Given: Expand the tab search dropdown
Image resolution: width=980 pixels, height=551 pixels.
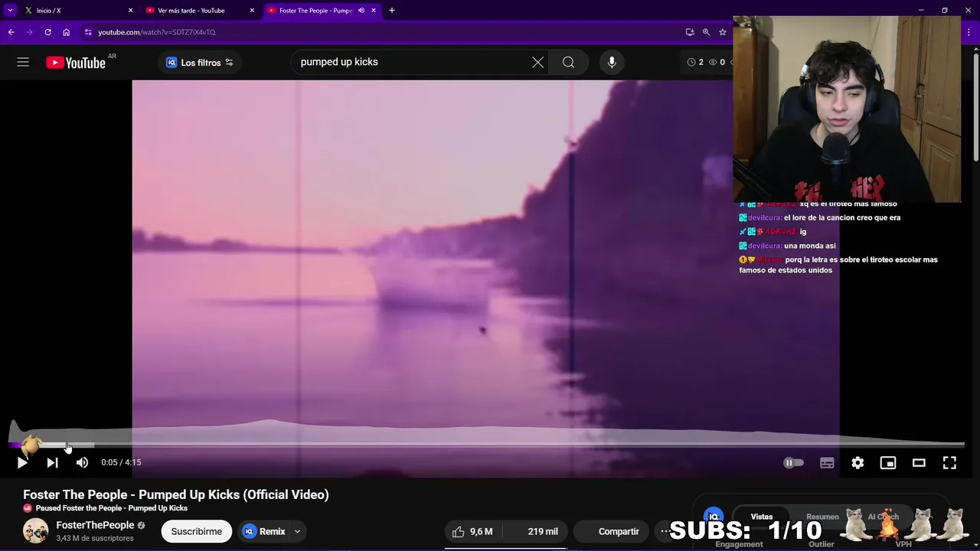Looking at the screenshot, I should [x=10, y=10].
